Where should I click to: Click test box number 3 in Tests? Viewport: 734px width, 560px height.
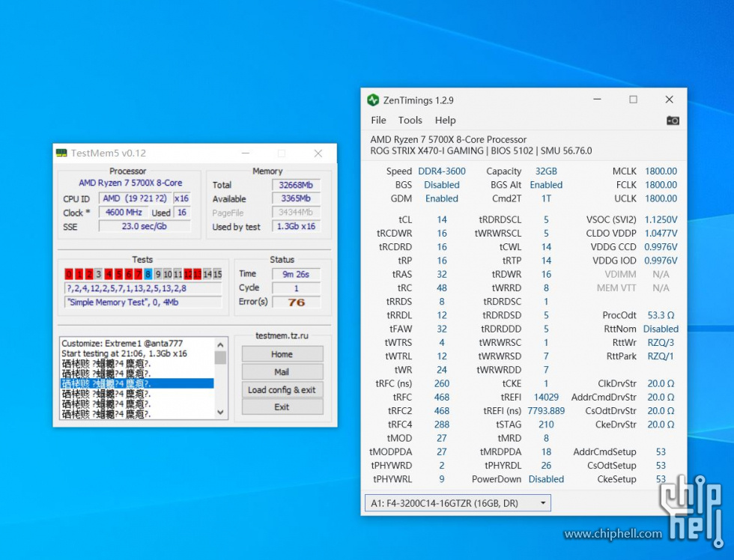click(99, 274)
